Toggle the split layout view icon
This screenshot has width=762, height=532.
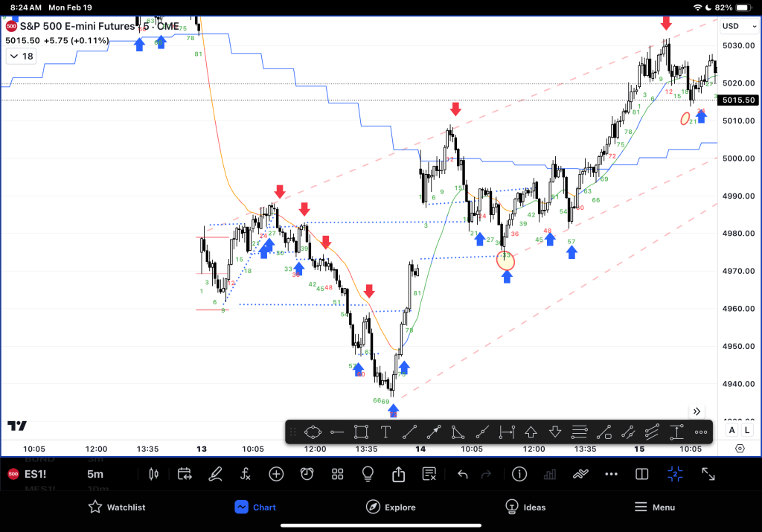[641, 474]
